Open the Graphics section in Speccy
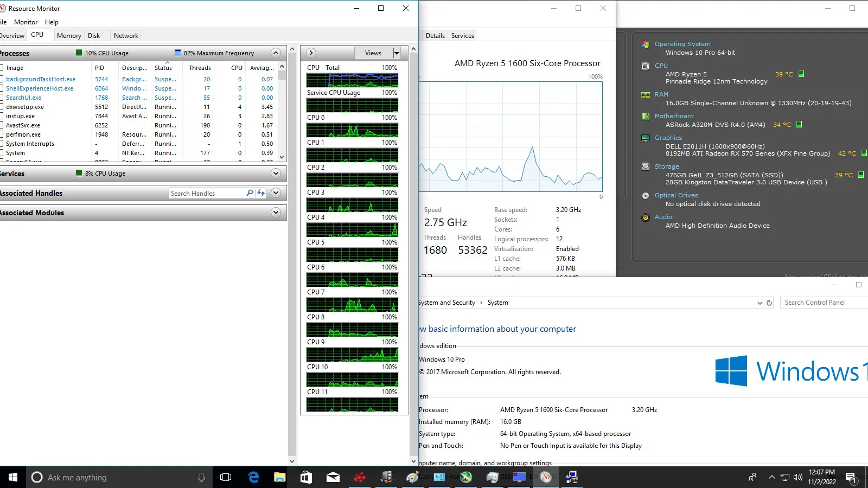 click(668, 138)
